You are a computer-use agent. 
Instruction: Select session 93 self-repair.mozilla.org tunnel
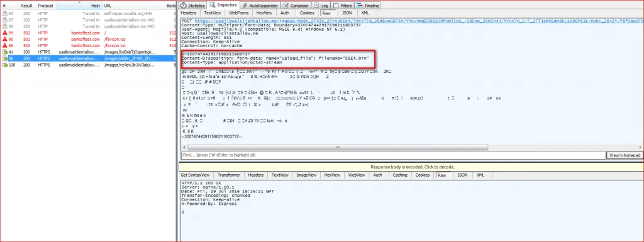88,14
